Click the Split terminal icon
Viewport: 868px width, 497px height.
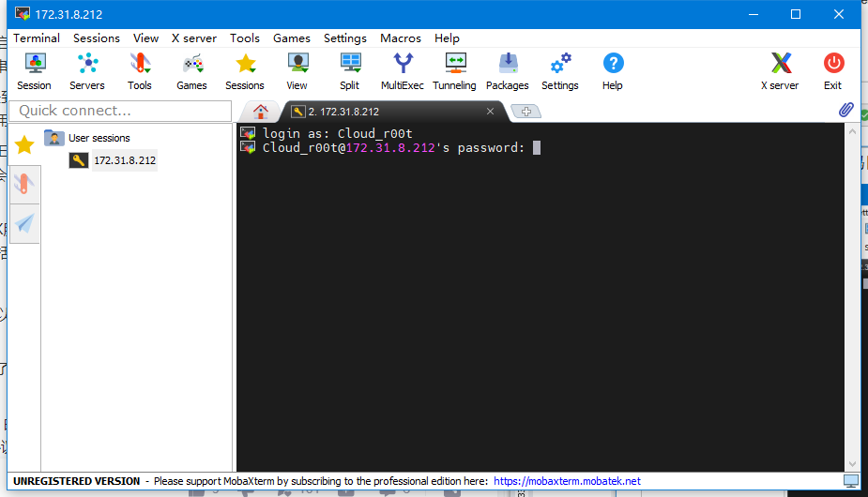349,71
